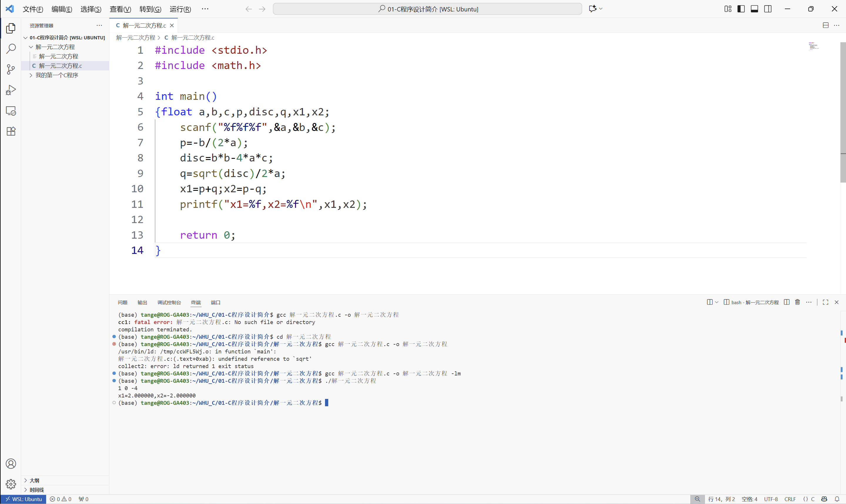Click the Accounts icon
The height and width of the screenshot is (504, 846).
click(11, 463)
